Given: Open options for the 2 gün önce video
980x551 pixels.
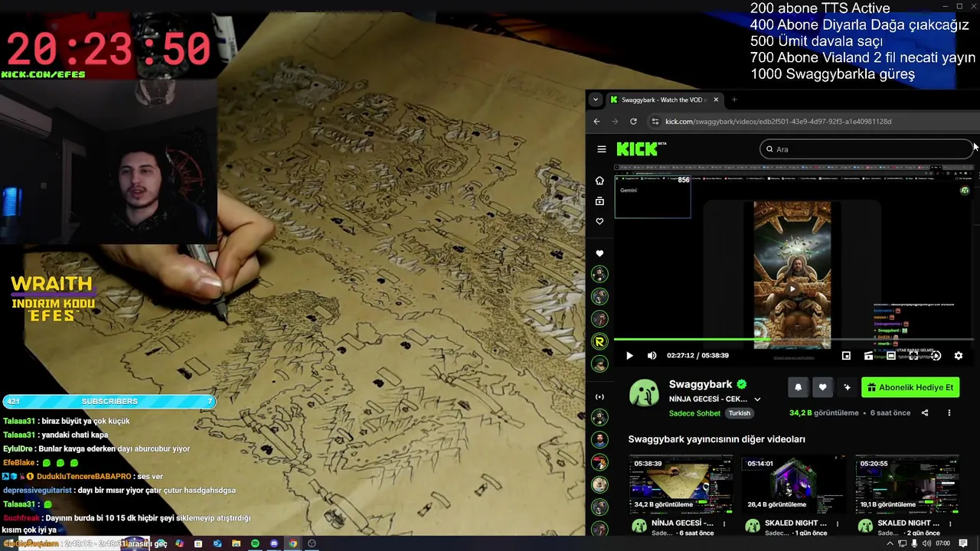Looking at the screenshot, I should click(950, 524).
